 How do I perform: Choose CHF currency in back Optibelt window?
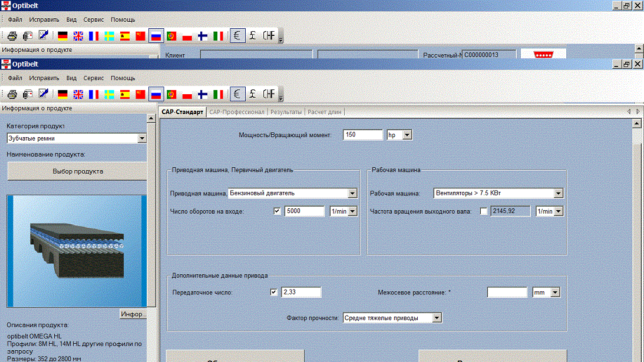pos(269,36)
